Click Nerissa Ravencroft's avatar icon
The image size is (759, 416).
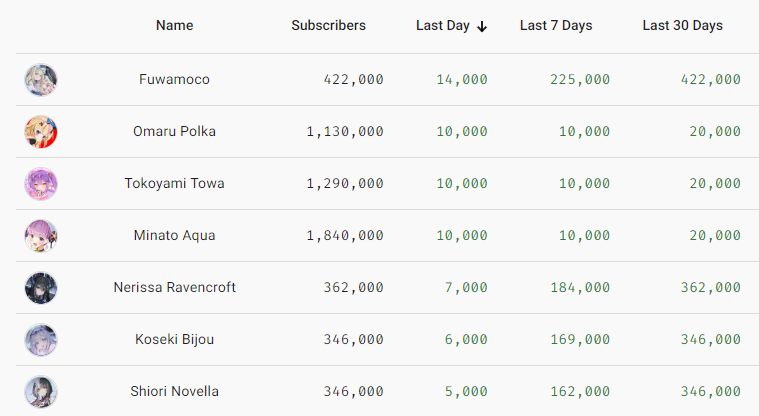pos(41,288)
